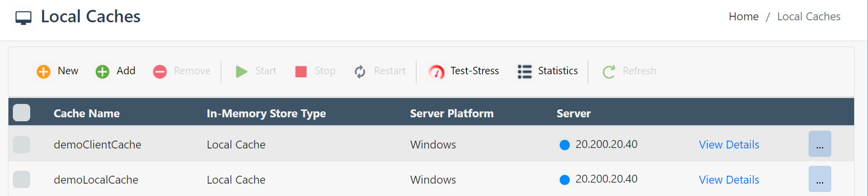Open View Details for demoLocalCache
Viewport: 868px width, 196px height.
coord(729,180)
